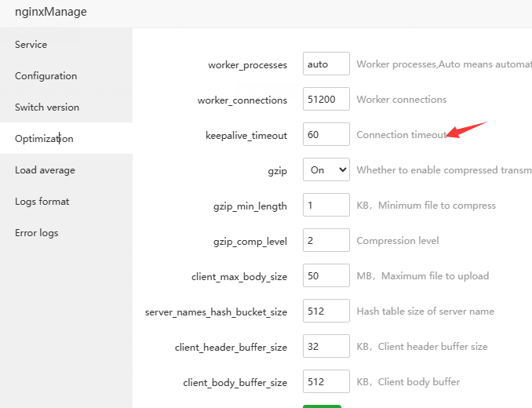Select the client_header_buffer_size input field
This screenshot has height=408, width=532.
click(x=326, y=347)
